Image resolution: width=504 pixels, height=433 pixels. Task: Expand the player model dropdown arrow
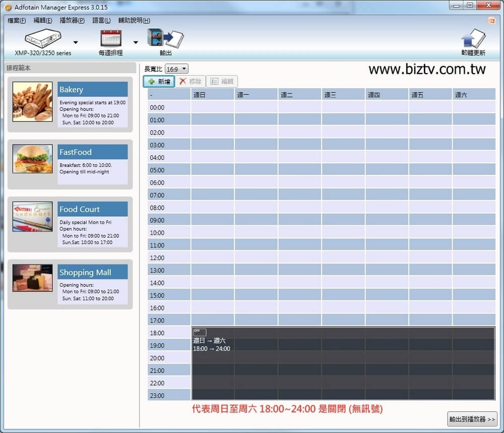point(76,42)
